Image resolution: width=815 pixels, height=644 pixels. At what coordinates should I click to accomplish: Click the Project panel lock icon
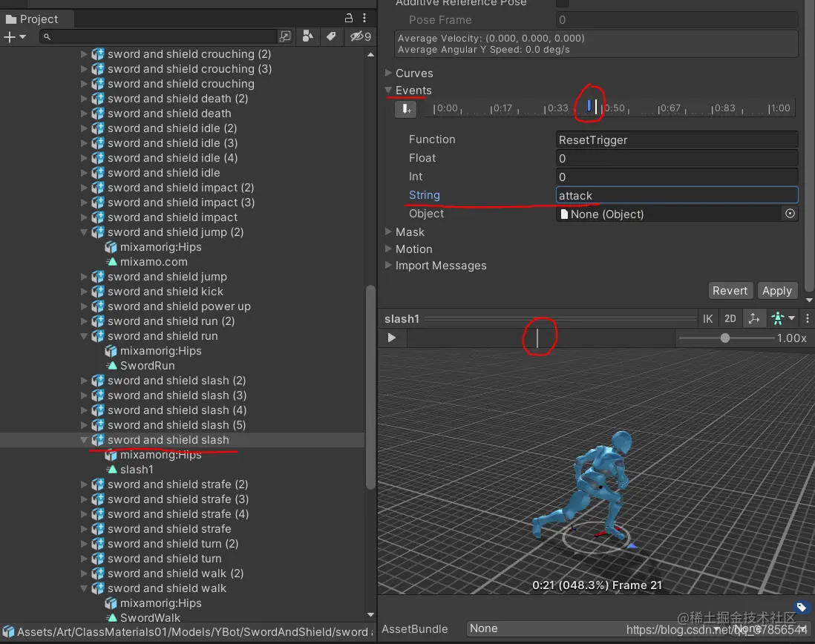tap(349, 18)
